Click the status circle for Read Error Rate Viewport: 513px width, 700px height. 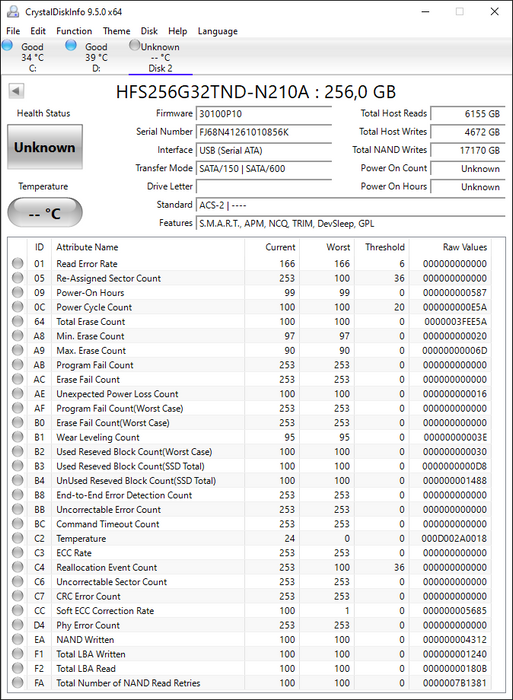(x=18, y=263)
